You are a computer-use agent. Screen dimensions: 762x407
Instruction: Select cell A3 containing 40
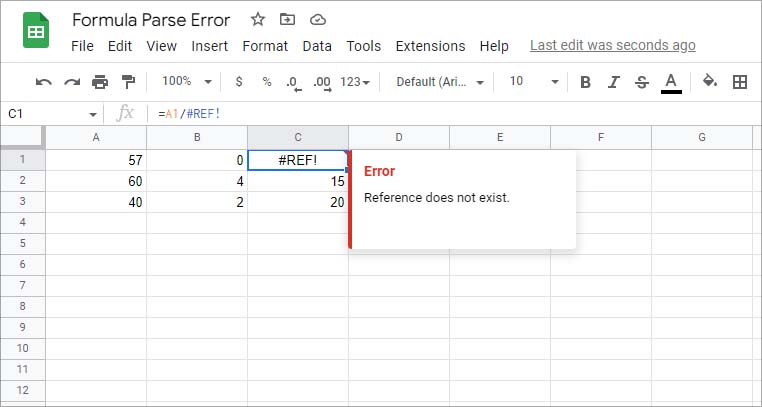[x=96, y=202]
